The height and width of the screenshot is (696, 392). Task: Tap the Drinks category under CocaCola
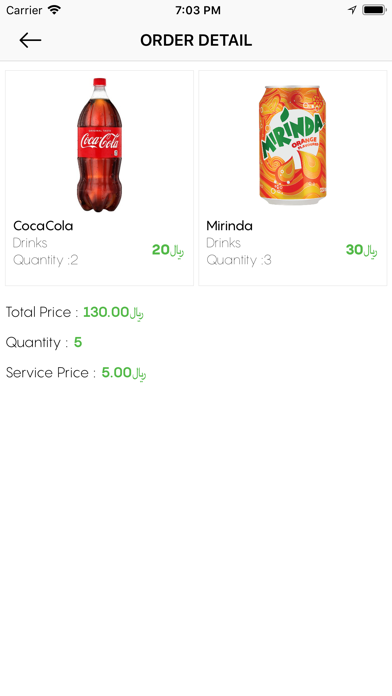coord(30,243)
